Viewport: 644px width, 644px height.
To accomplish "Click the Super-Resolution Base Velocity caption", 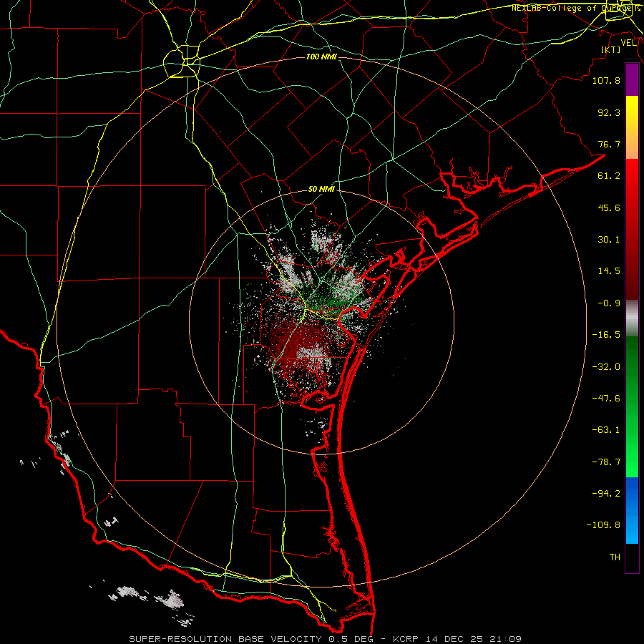I will 326,639.
